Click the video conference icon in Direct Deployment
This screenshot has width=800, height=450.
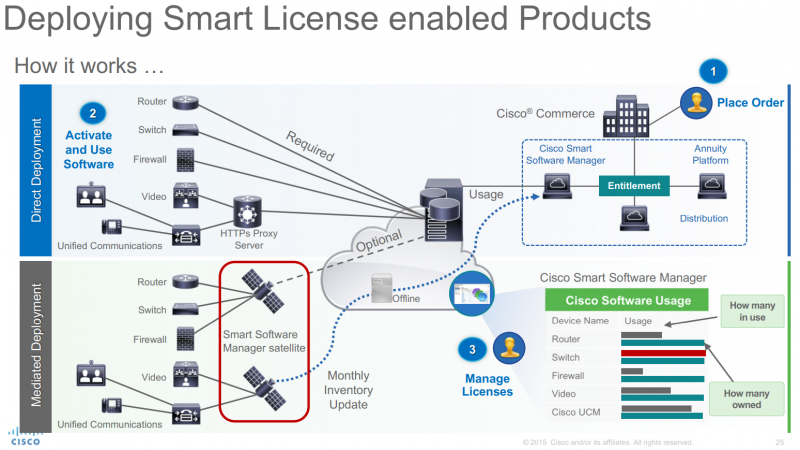click(x=91, y=194)
